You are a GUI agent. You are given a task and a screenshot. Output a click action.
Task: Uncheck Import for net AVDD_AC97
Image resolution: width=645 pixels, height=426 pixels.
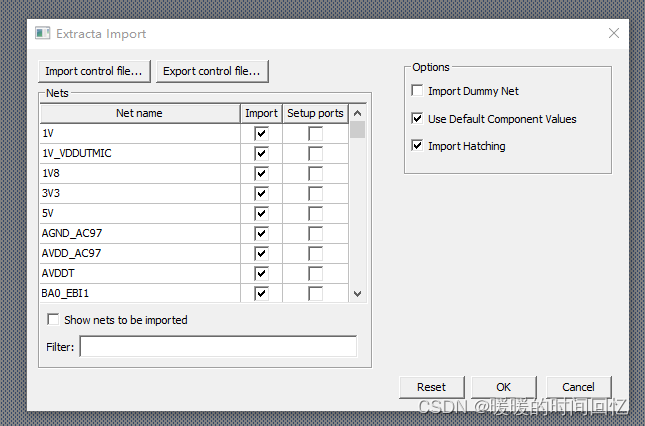click(262, 254)
